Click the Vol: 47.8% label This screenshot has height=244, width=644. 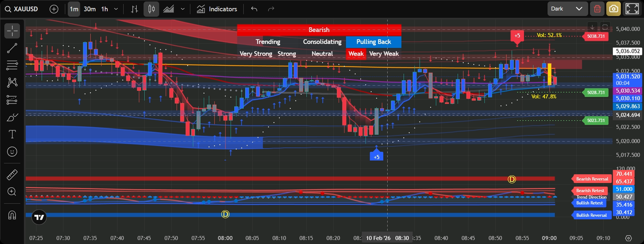click(544, 96)
